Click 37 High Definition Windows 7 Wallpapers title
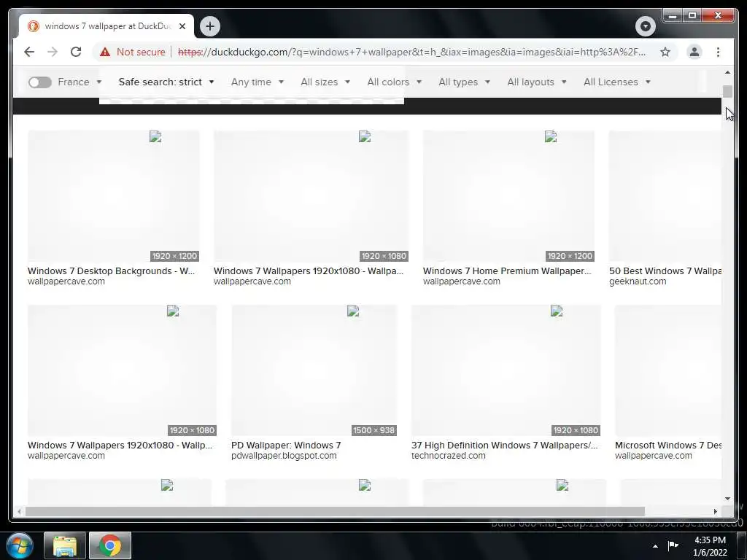The image size is (747, 560). 505,446
